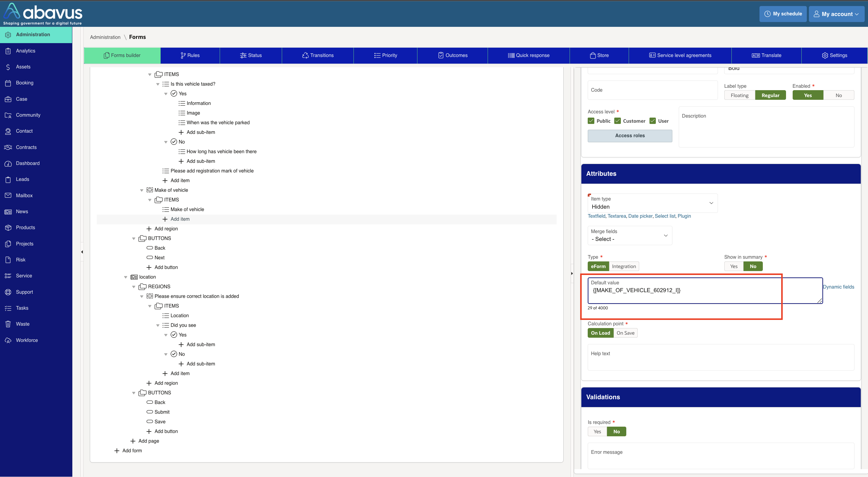
Task: Click the abavus logo
Action: tap(42, 14)
